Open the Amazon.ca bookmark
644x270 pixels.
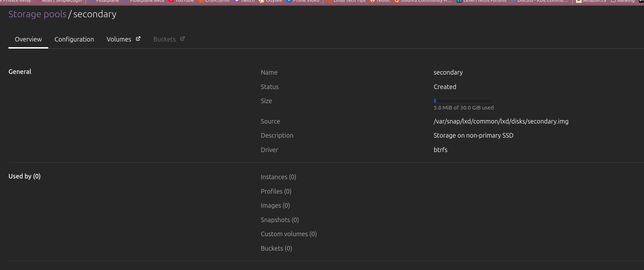(591, 1)
